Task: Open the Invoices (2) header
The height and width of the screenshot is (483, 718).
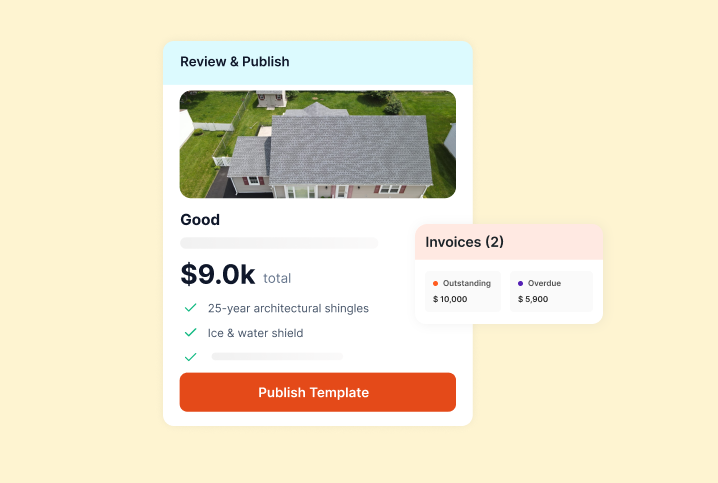Action: pyautogui.click(x=465, y=242)
